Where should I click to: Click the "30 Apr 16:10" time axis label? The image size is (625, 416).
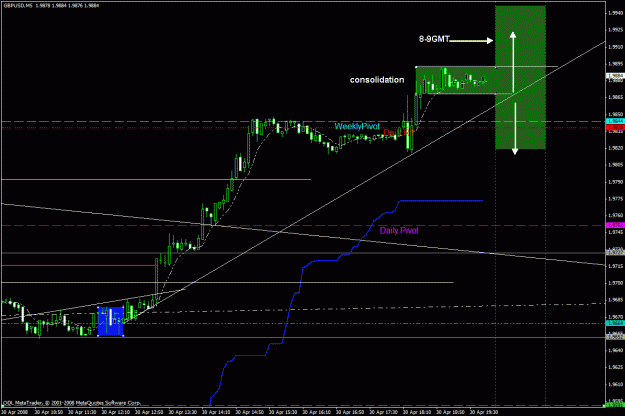[x=316, y=412]
